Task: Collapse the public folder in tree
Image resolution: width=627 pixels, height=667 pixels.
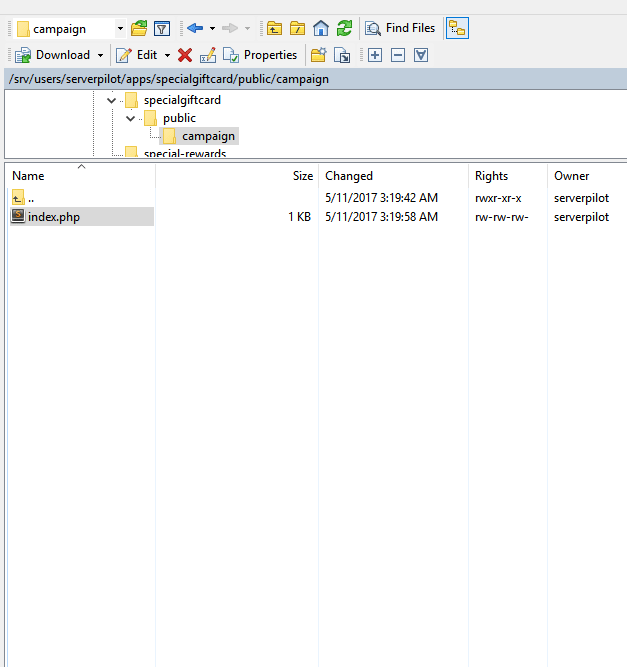Action: pyautogui.click(x=130, y=118)
